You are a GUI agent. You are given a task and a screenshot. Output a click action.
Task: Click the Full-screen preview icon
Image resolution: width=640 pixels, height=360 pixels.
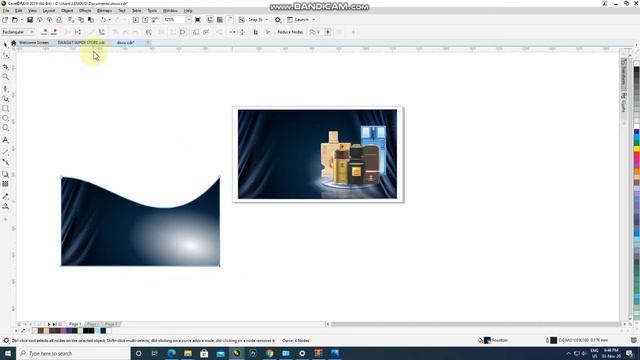(x=198, y=20)
